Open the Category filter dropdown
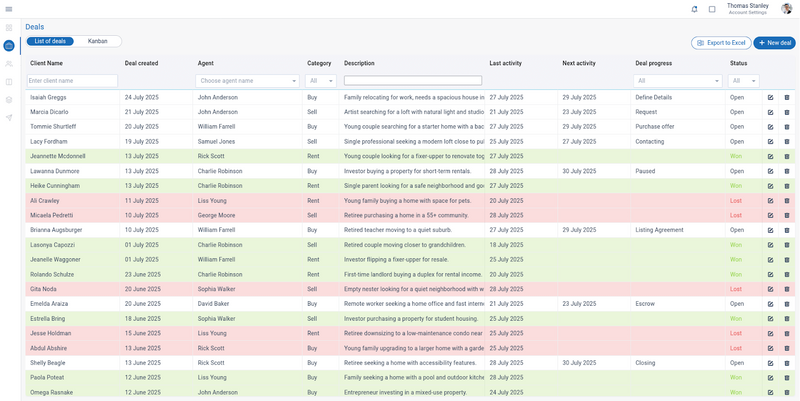Image resolution: width=800 pixels, height=401 pixels. [x=321, y=80]
